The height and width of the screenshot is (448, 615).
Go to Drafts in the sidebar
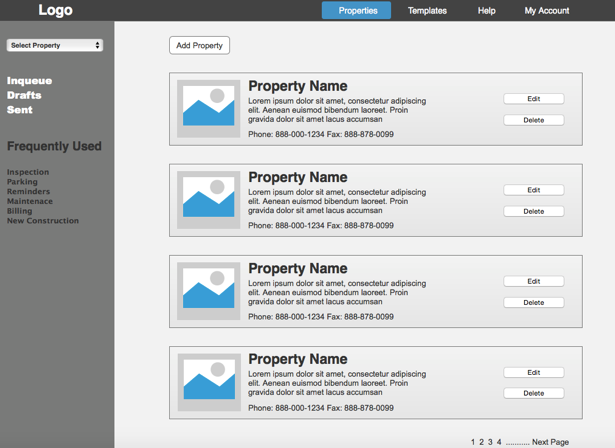click(x=24, y=95)
